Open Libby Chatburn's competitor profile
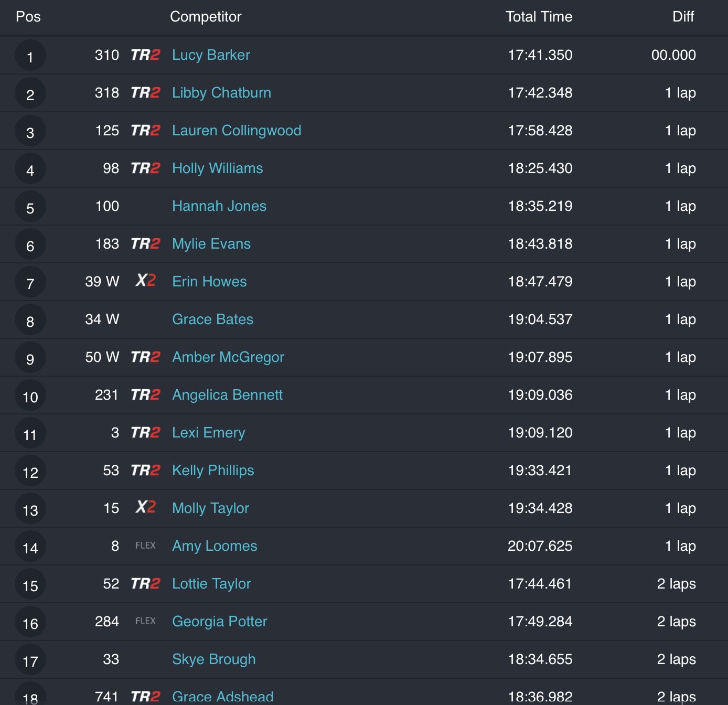 pyautogui.click(x=221, y=93)
